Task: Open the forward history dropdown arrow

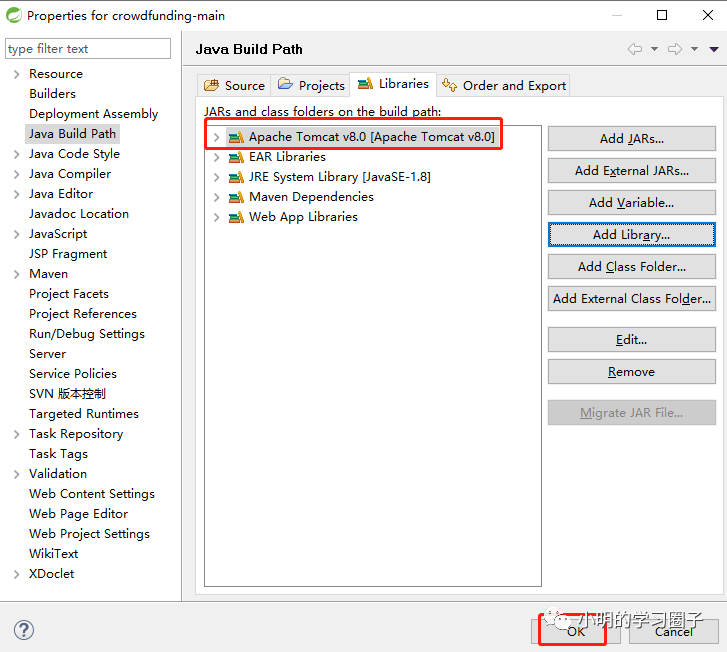Action: pos(694,49)
